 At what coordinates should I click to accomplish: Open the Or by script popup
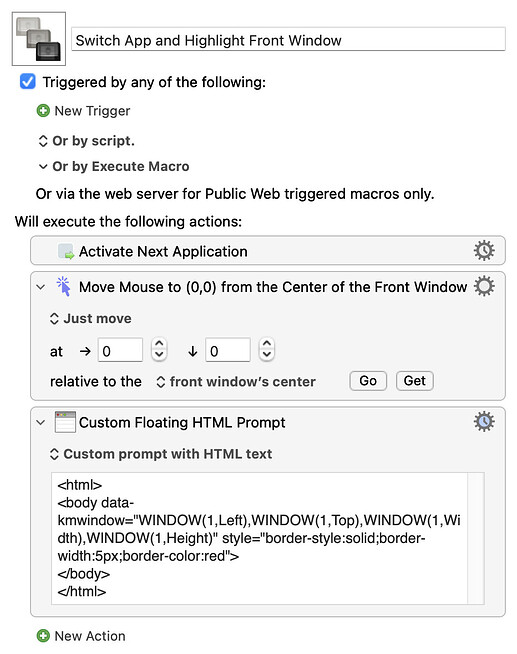point(86,141)
